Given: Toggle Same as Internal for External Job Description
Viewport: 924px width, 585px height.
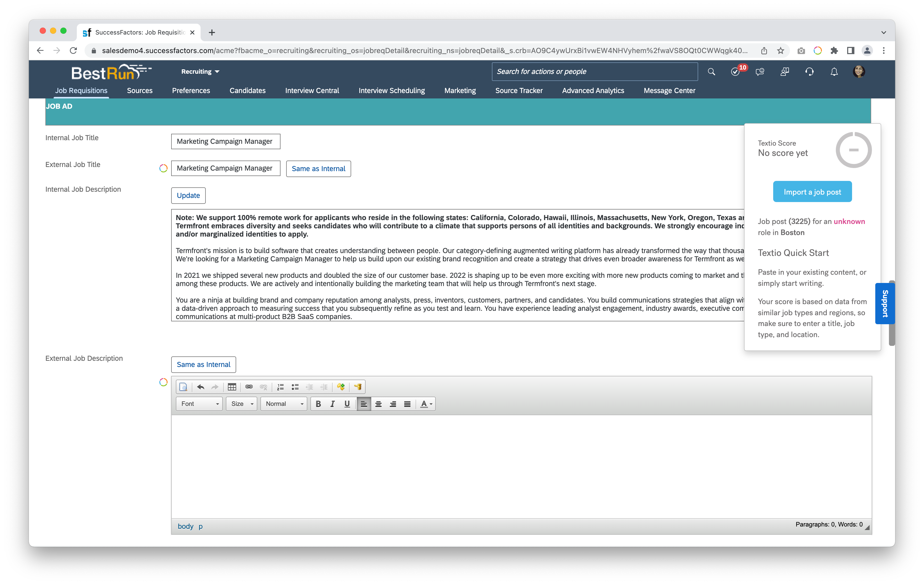Looking at the screenshot, I should (x=203, y=364).
